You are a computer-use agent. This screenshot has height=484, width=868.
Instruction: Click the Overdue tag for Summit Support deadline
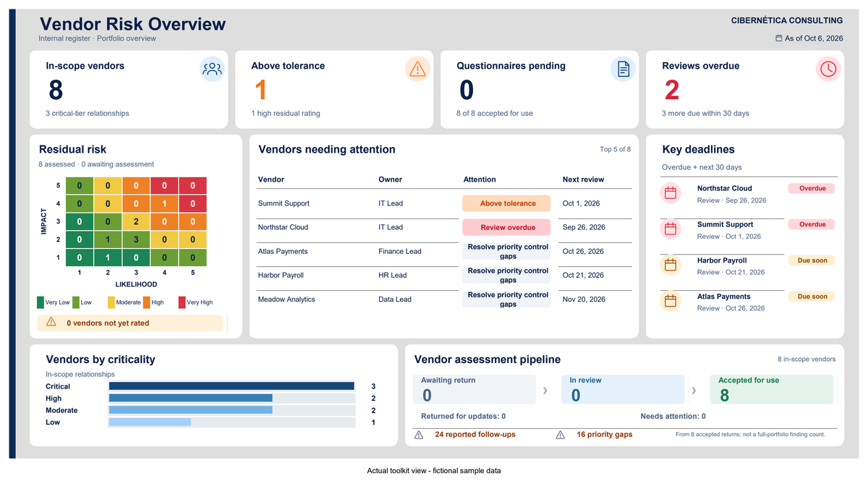(812, 224)
